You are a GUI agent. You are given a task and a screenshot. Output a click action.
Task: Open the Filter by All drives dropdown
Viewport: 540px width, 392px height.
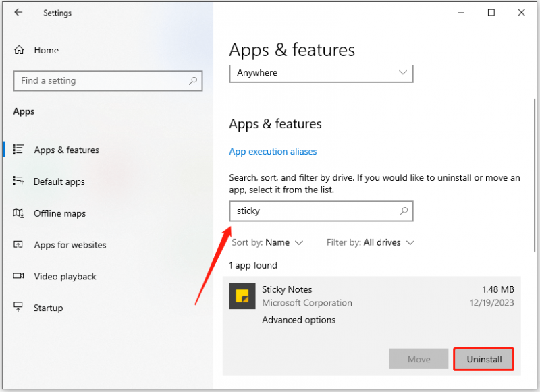(x=370, y=243)
